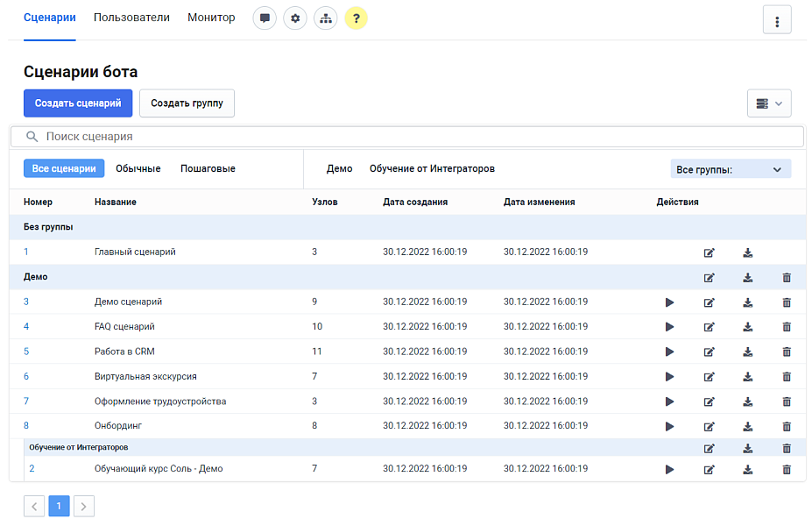Click the Создать сценарий button
The height and width of the screenshot is (526, 812).
tap(78, 103)
